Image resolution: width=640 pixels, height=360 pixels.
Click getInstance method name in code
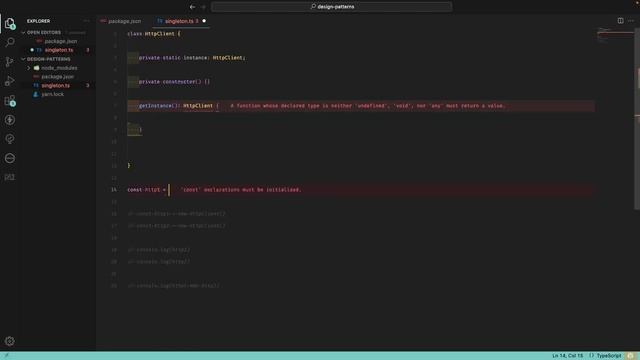point(156,106)
